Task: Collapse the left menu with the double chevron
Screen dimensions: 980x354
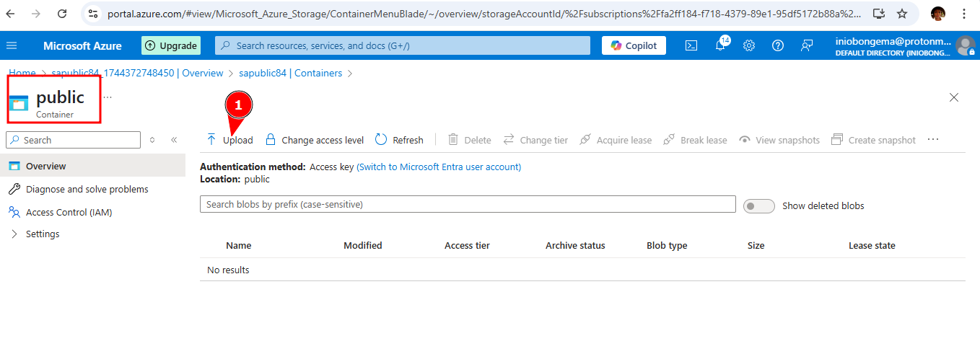Action: [x=174, y=140]
